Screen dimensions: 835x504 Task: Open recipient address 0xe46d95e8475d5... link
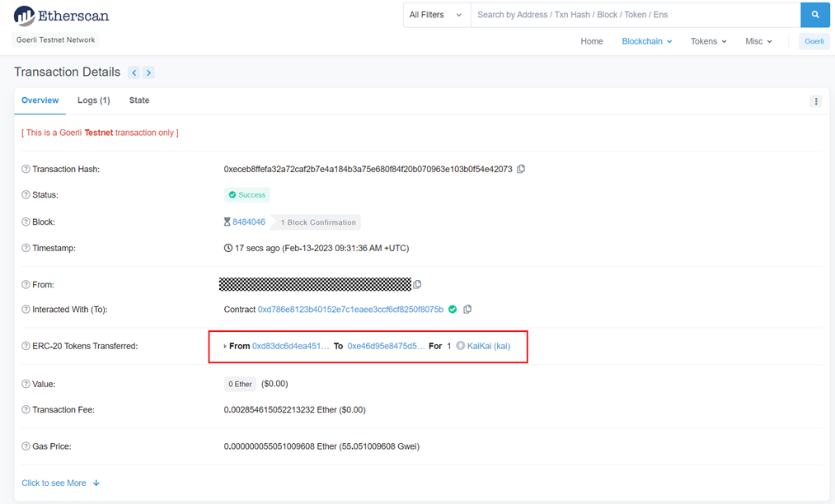tap(386, 346)
